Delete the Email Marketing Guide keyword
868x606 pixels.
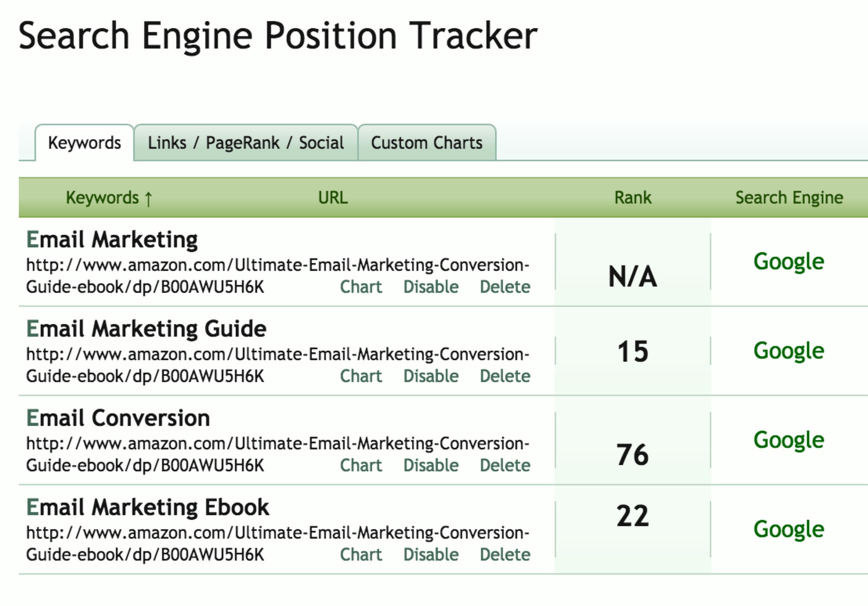coord(505,376)
